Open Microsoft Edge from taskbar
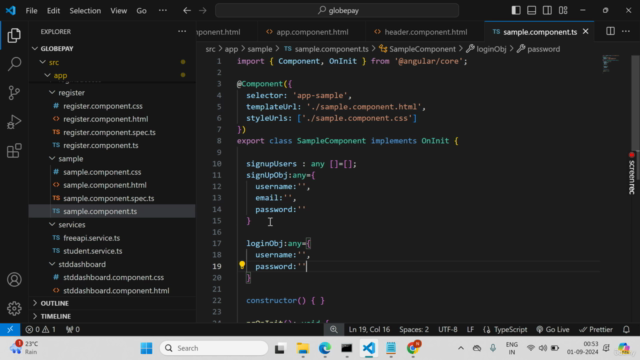This screenshot has width=640, height=360. 325,348
